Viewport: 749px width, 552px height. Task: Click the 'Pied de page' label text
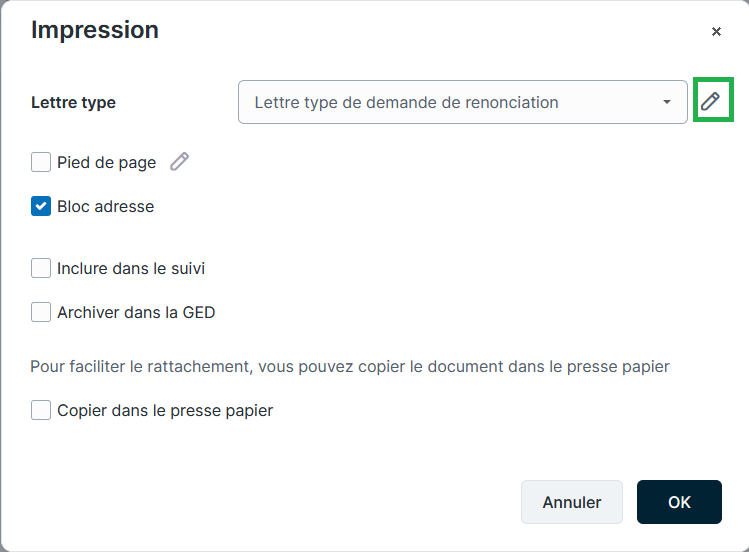(x=106, y=162)
